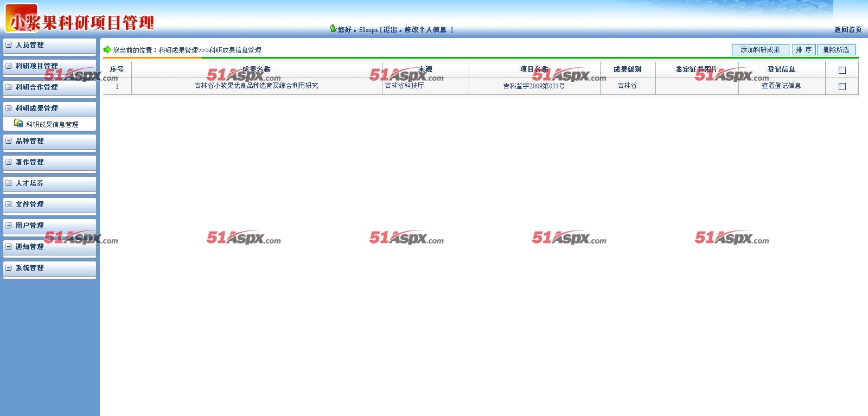
Task: Click the 成果名称 column header
Action: 257,69
